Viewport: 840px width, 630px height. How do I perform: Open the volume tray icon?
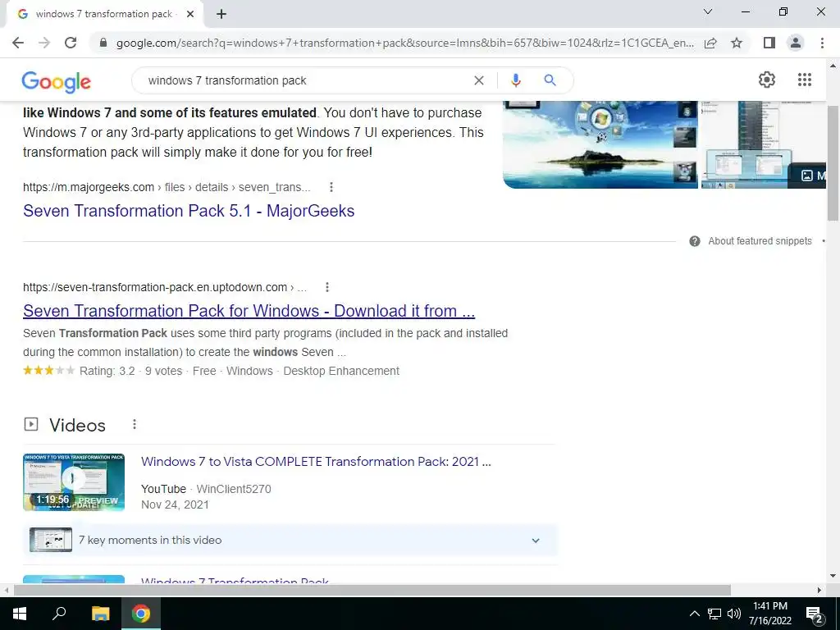(x=734, y=614)
